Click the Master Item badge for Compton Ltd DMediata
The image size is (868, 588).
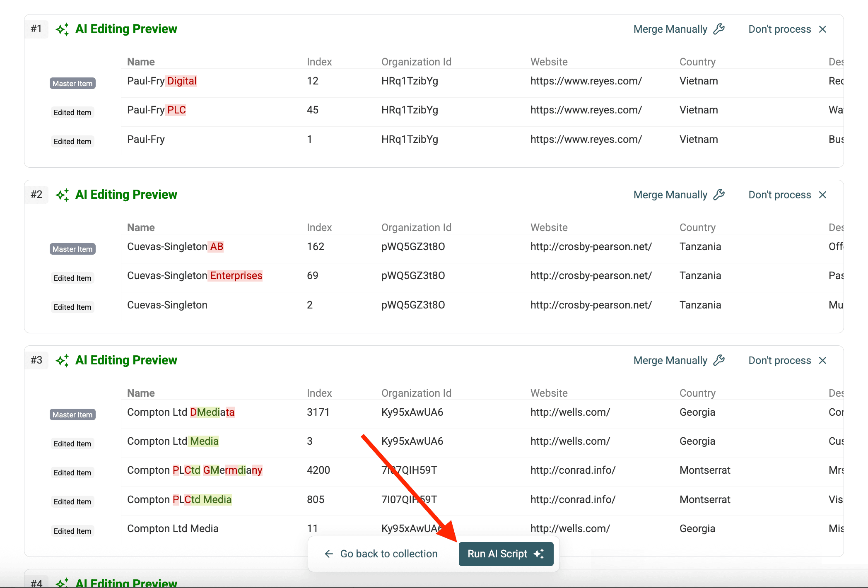(x=72, y=414)
